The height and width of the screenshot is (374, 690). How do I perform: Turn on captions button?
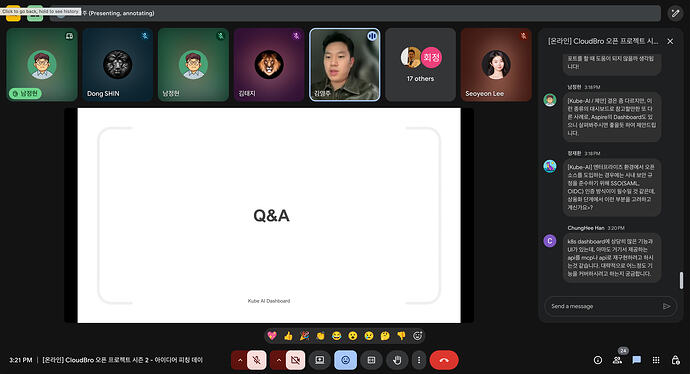[x=371, y=360]
